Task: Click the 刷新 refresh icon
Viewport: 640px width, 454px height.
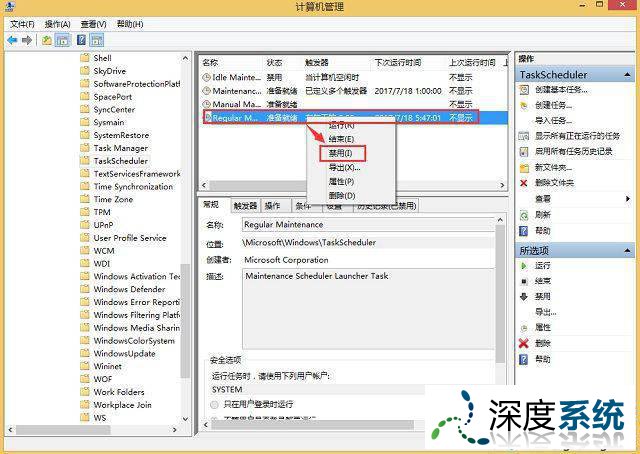Action: [524, 215]
